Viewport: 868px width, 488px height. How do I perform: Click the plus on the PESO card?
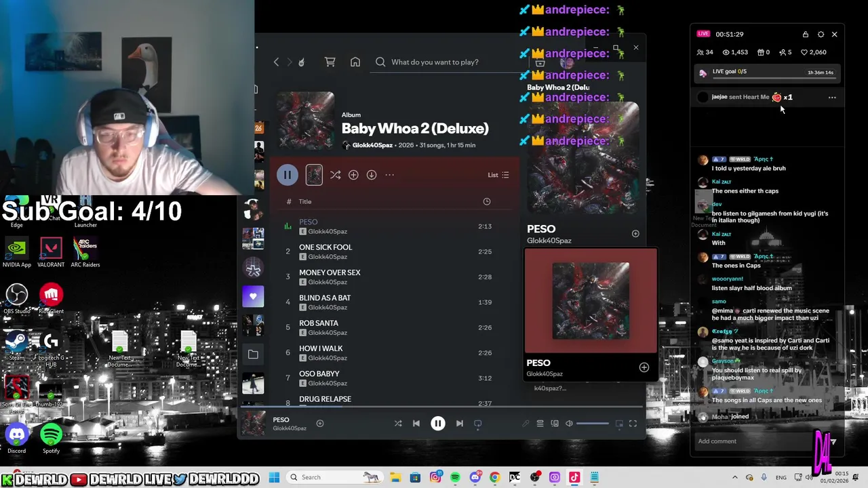coord(644,367)
